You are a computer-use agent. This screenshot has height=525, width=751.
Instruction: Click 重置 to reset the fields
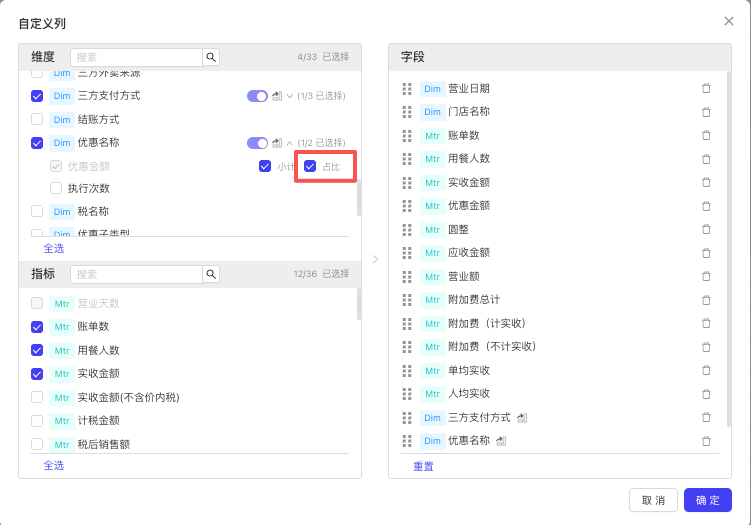click(x=424, y=466)
